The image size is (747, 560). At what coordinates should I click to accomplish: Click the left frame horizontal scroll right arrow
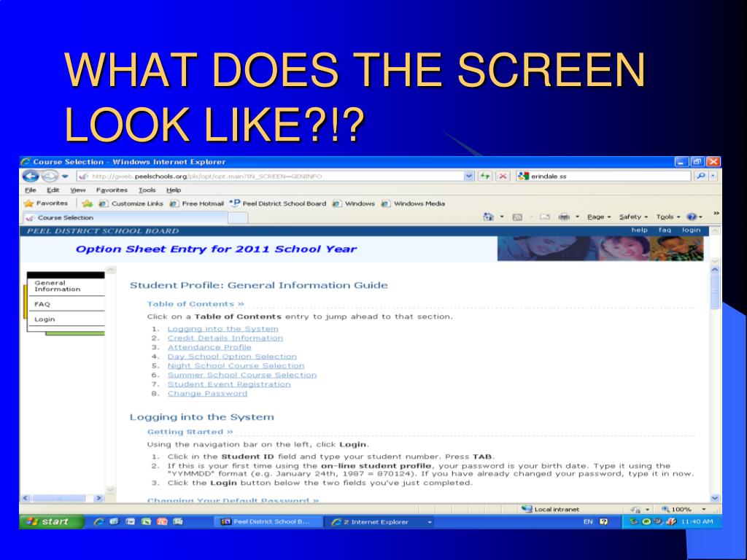(x=98, y=498)
